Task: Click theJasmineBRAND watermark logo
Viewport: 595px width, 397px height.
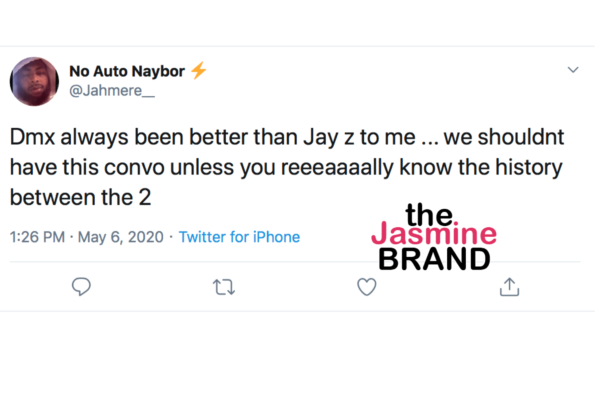Action: [x=434, y=237]
